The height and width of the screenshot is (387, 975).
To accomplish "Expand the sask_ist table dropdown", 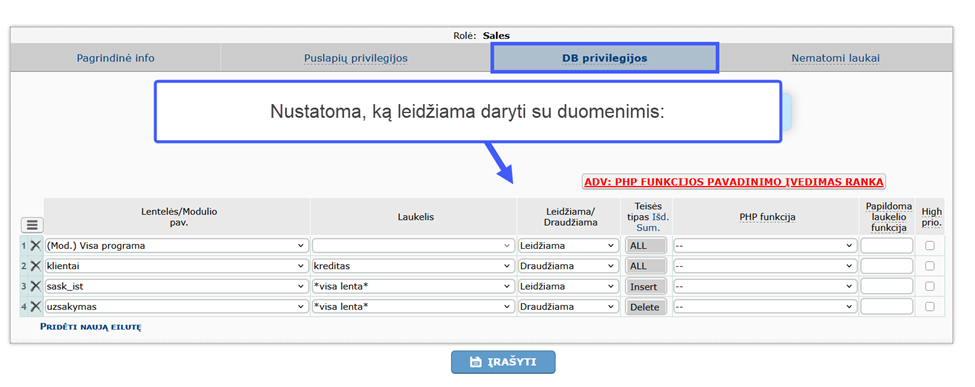I will point(176,287).
